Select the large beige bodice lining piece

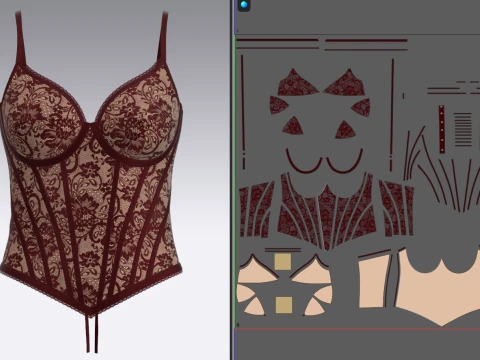point(438,288)
